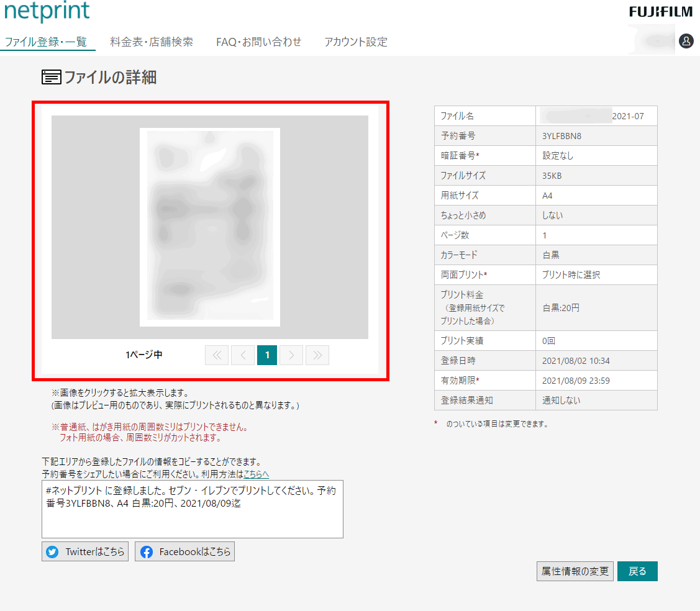Click the previous page single arrow
The width and height of the screenshot is (700, 611).
242,355
